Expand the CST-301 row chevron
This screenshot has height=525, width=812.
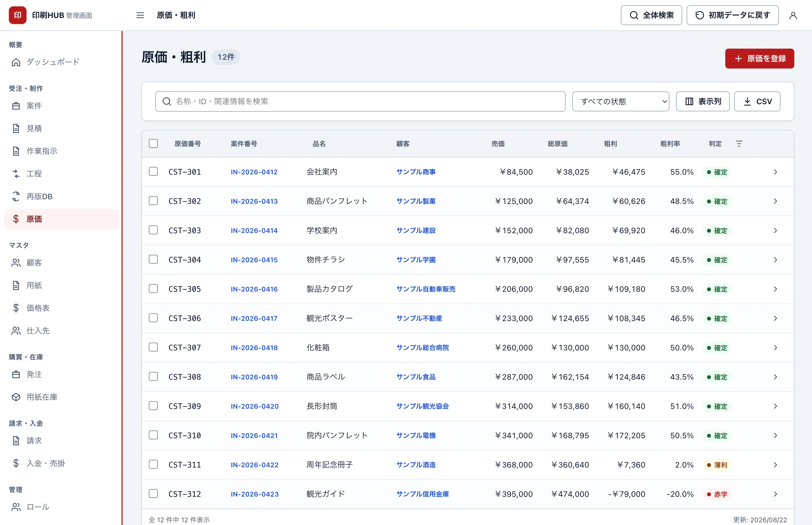tap(775, 172)
